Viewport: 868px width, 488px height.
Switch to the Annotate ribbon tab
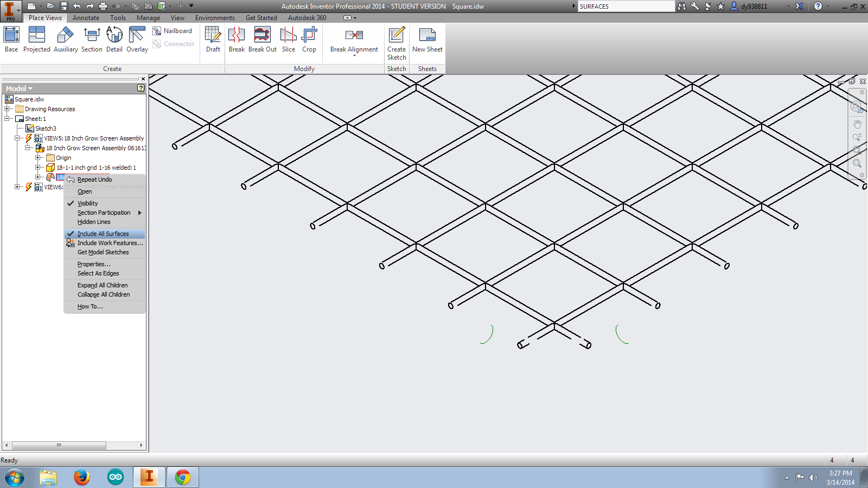click(x=86, y=17)
